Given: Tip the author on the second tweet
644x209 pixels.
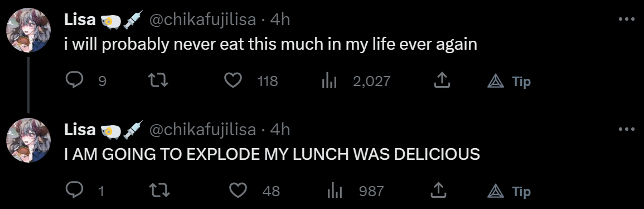Looking at the screenshot, I should pos(509,191).
